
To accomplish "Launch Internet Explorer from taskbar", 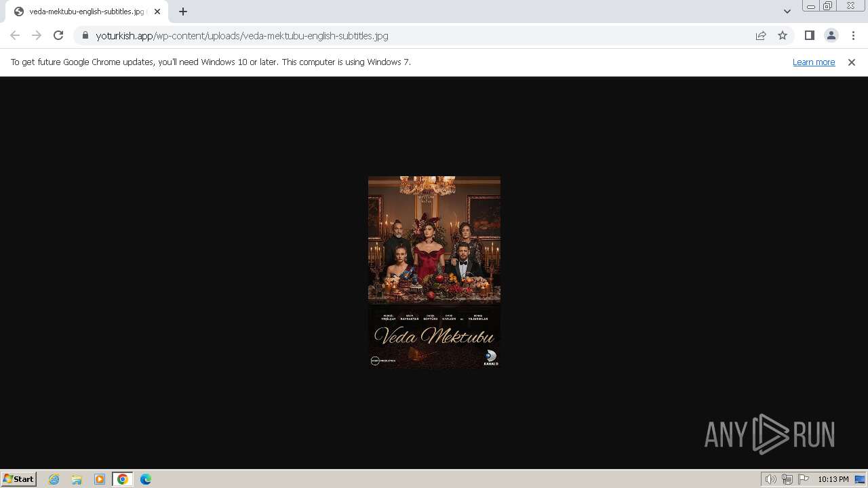I will 54,479.
